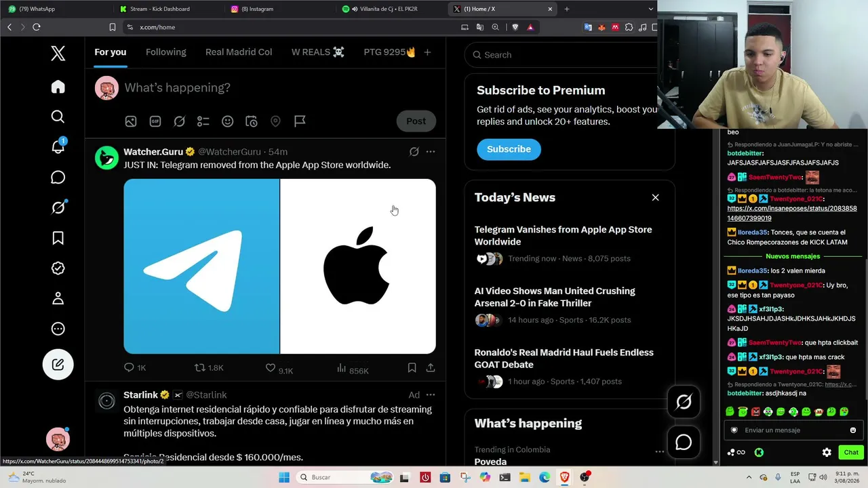Open more options on the Starlink ad
This screenshot has height=488, width=868.
pyautogui.click(x=431, y=395)
